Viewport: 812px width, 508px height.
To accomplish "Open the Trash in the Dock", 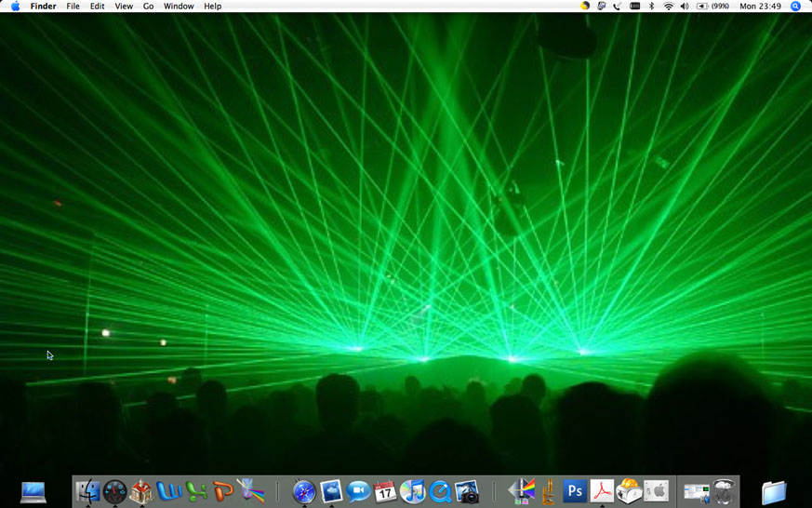I will pyautogui.click(x=724, y=491).
